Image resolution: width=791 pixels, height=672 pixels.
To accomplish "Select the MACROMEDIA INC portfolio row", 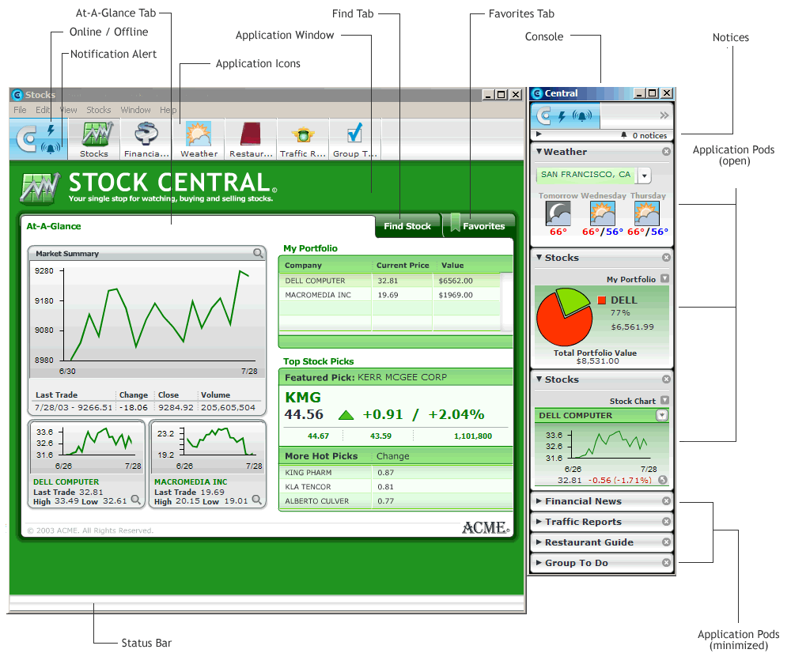I will pos(389,295).
